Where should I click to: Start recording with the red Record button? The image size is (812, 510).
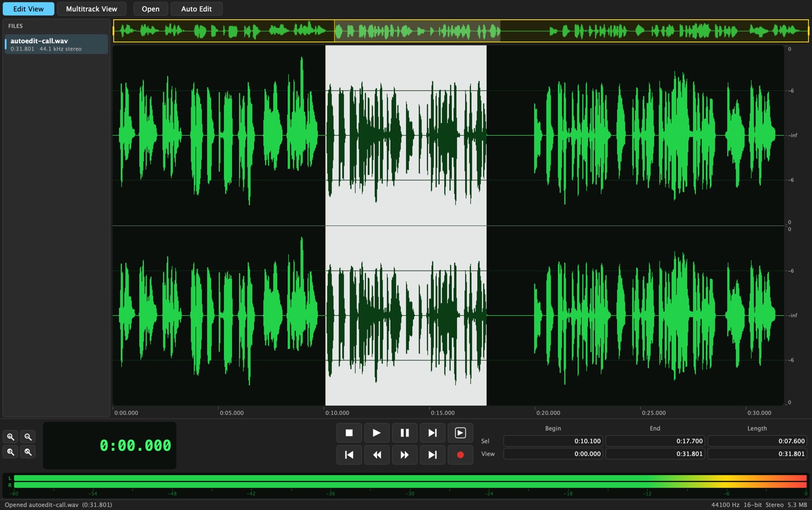coord(461,455)
